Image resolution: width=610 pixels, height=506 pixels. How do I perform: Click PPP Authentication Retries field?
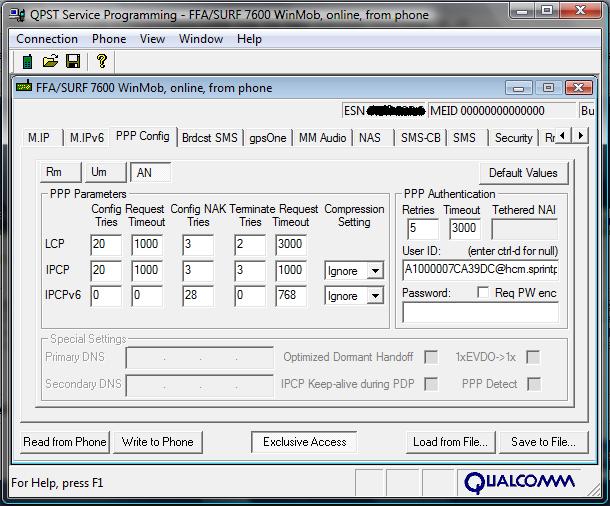tap(423, 229)
